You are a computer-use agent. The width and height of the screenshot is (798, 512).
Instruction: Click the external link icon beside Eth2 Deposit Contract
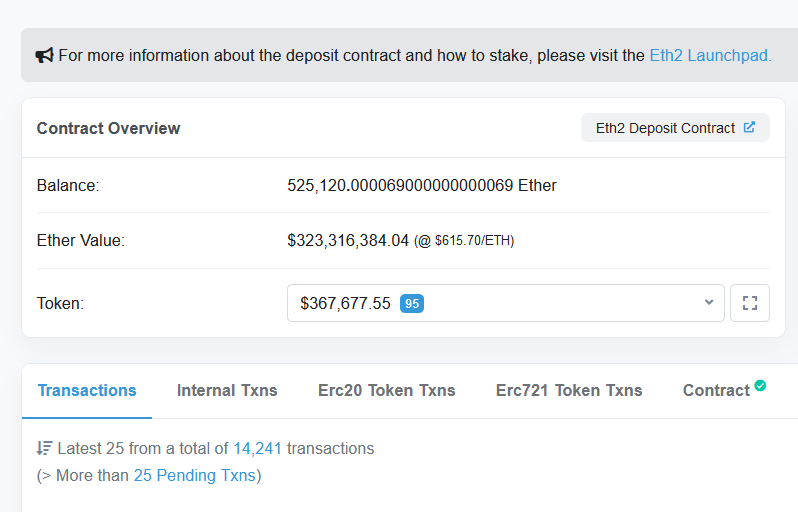point(749,128)
